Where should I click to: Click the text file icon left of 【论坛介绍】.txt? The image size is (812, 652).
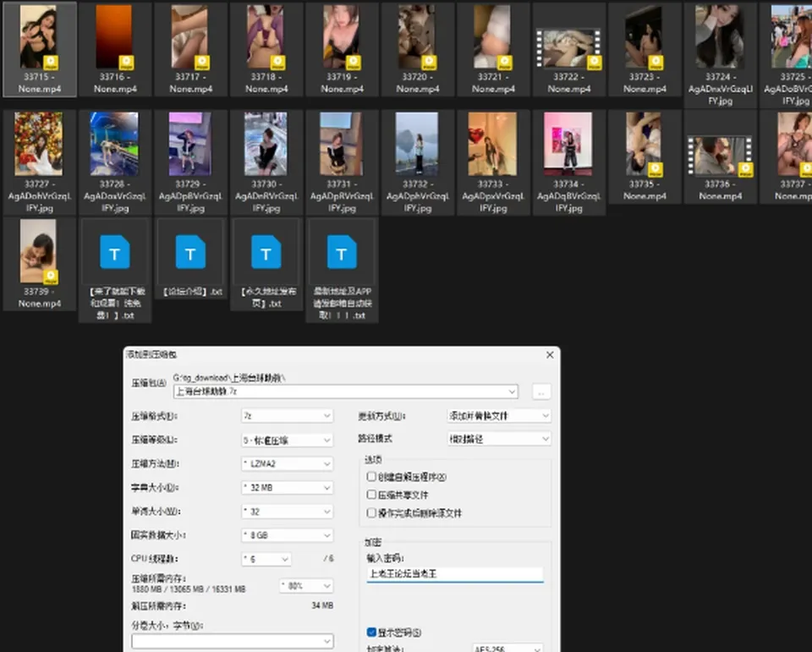pos(115,252)
